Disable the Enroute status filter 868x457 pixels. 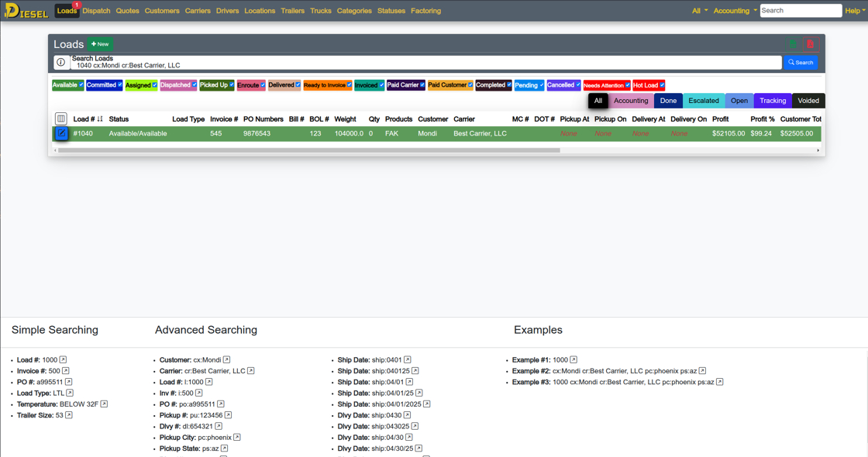[263, 84]
